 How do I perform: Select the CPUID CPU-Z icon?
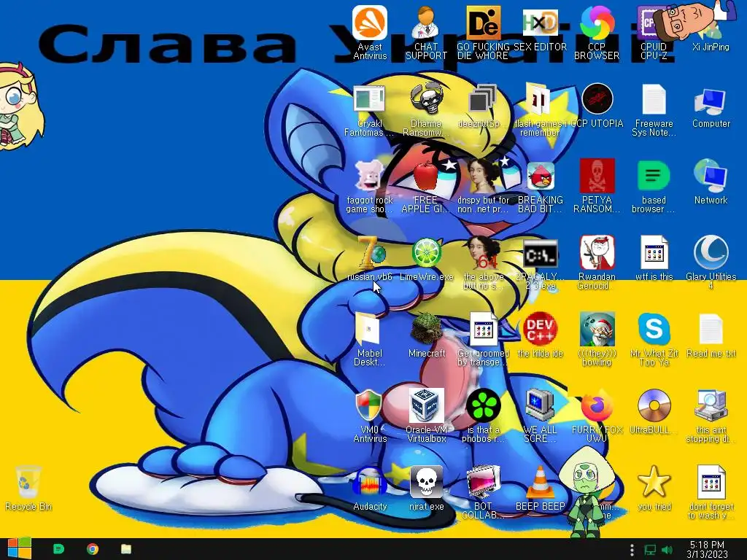654,32
